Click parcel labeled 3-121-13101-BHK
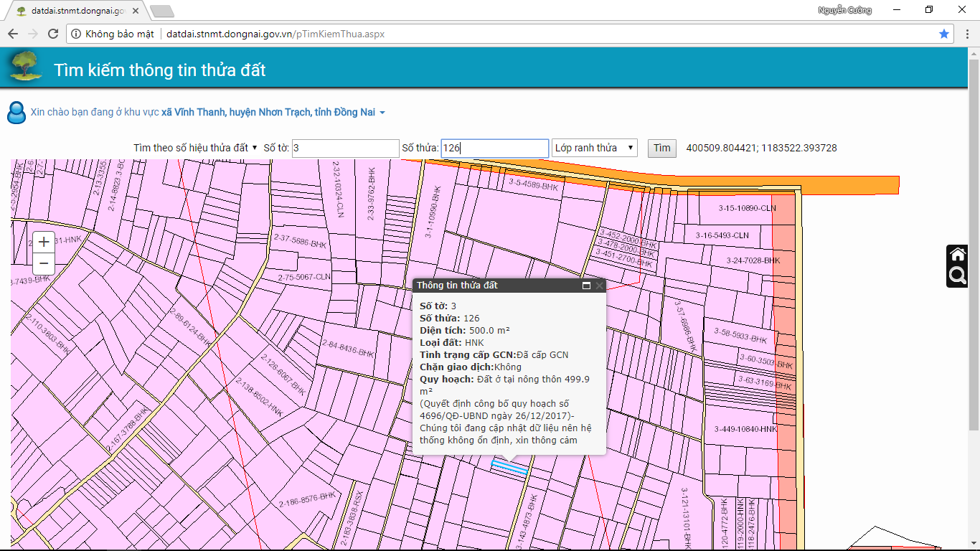The height and width of the screenshot is (551, 980). [x=686, y=519]
